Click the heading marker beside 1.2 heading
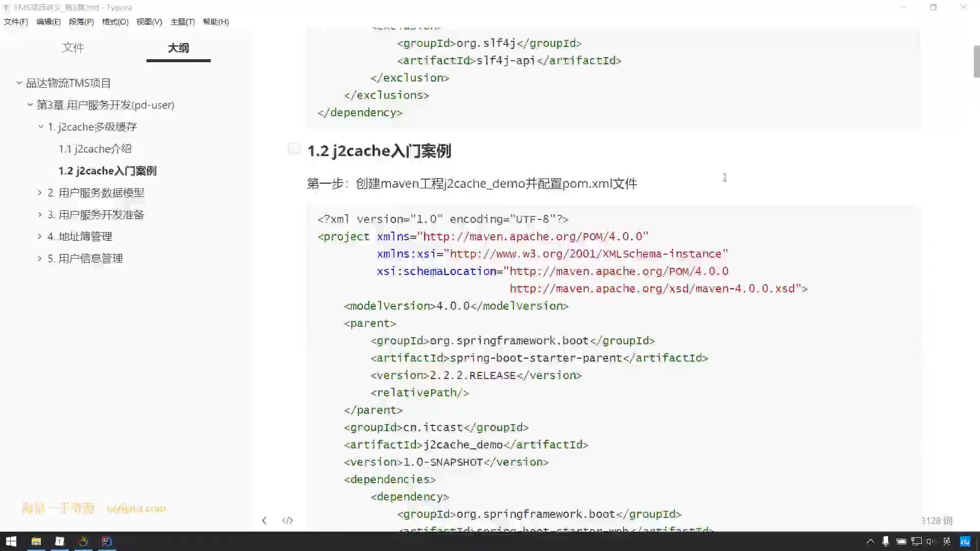The height and width of the screenshot is (551, 980). (294, 148)
